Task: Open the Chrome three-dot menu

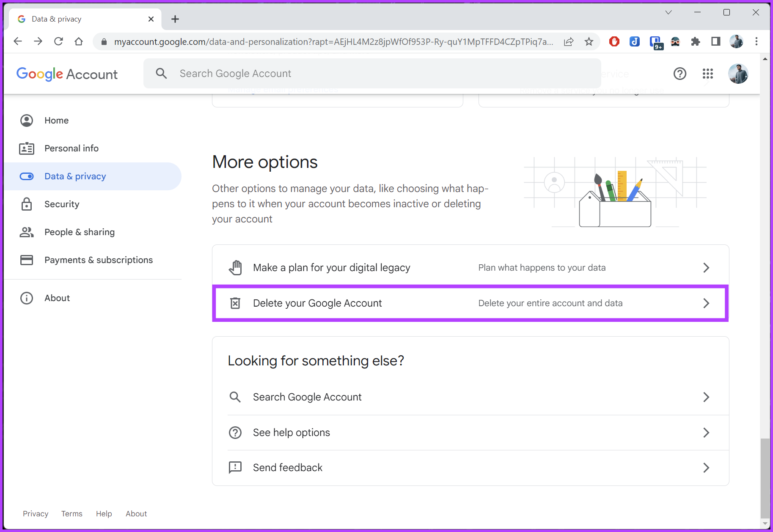Action: pos(756,41)
